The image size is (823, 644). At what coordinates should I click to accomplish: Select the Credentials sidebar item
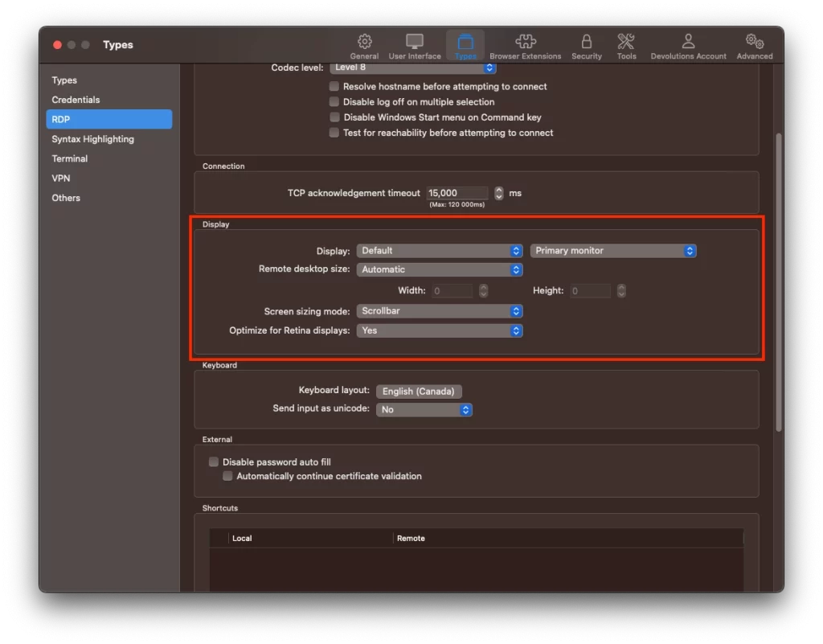pyautogui.click(x=76, y=99)
